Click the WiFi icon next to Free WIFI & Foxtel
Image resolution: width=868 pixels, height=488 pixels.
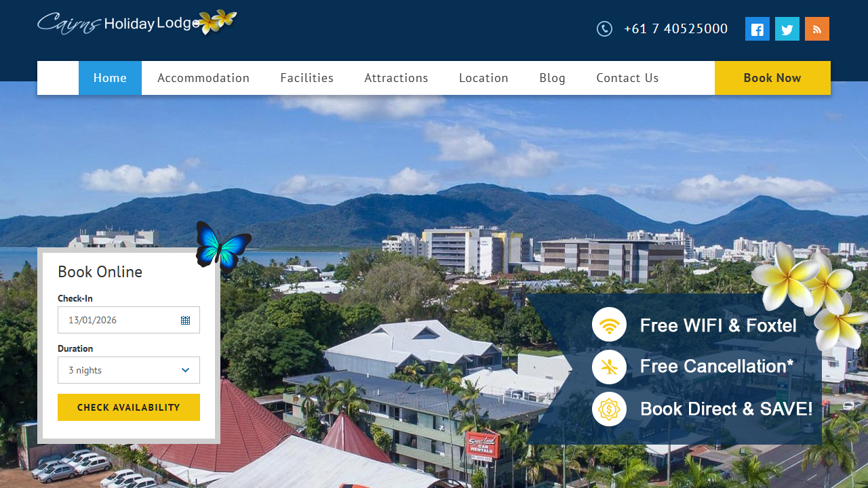click(x=609, y=325)
